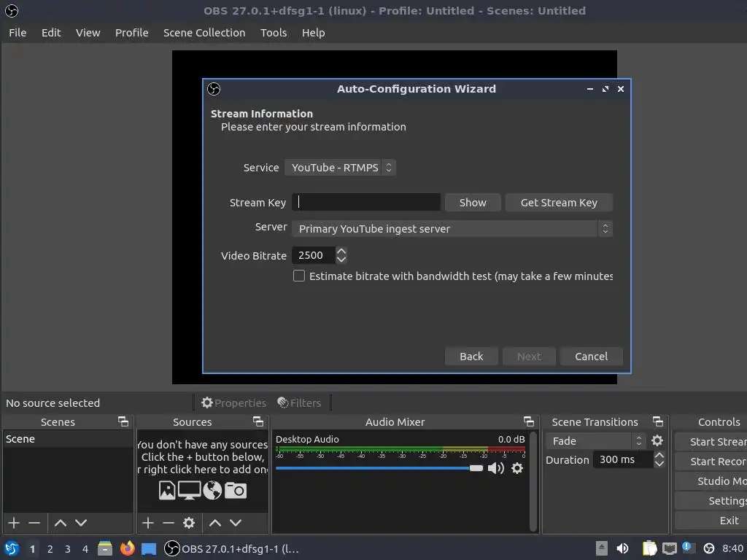The width and height of the screenshot is (747, 560).
Task: Click the Duration 300 ms field
Action: coord(623,459)
